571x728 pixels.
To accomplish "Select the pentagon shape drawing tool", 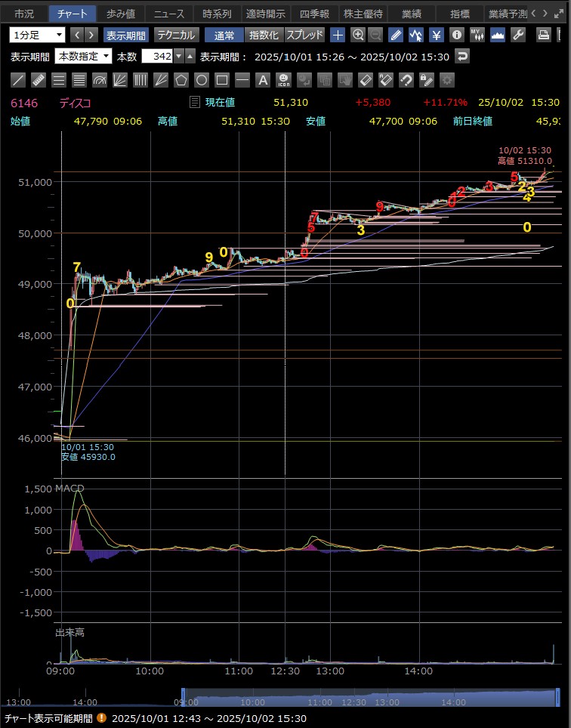I will click(181, 80).
